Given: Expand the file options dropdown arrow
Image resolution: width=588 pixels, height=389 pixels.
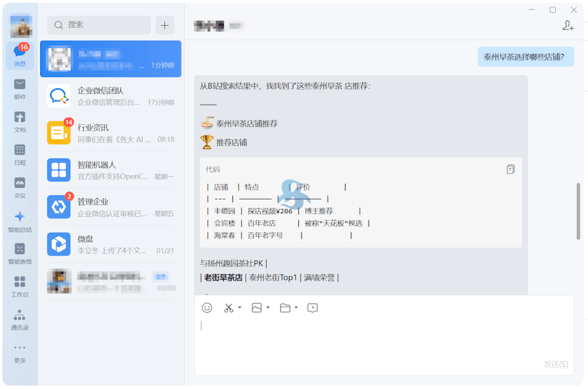Looking at the screenshot, I should (x=296, y=307).
